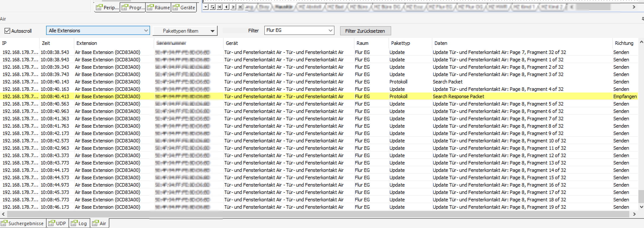Viewport: 644px width, 228px height.
Task: Click the float window icon beside page navigation
Action: coord(213,7)
